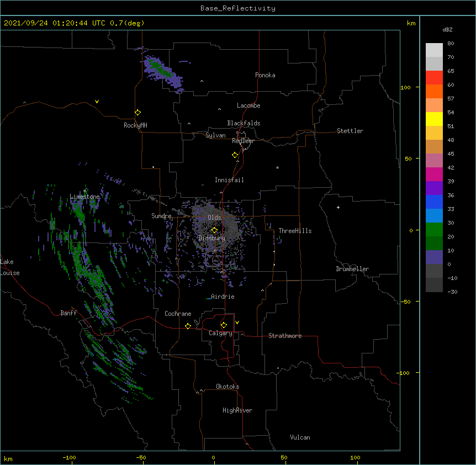The image size is (476, 465).
Task: Click the Okotoks town label
Action: (x=228, y=387)
